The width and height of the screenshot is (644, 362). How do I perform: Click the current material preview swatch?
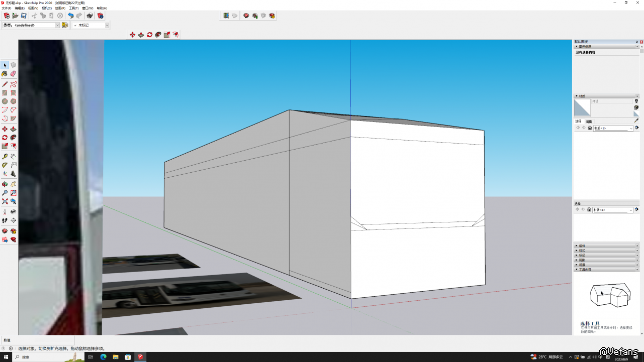coord(582,107)
